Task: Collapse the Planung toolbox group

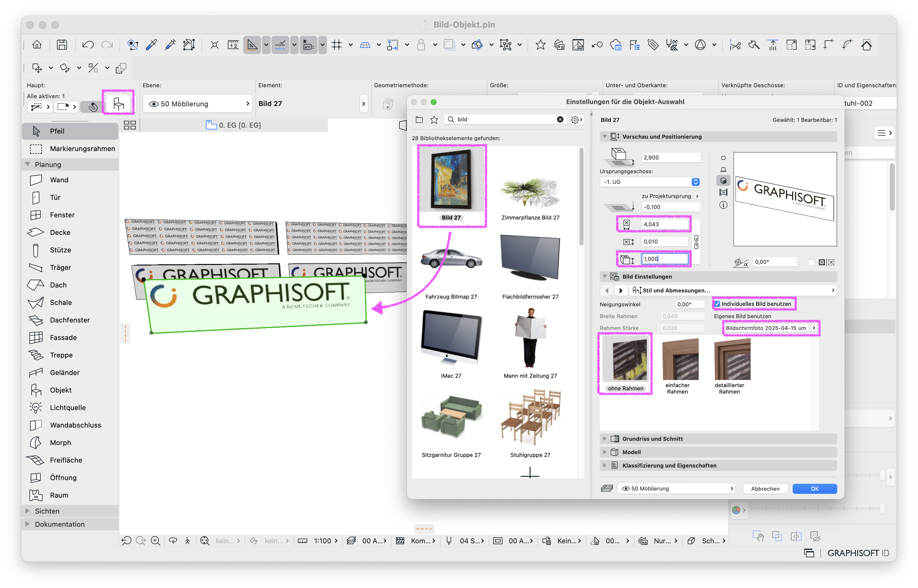Action: pyautogui.click(x=27, y=164)
